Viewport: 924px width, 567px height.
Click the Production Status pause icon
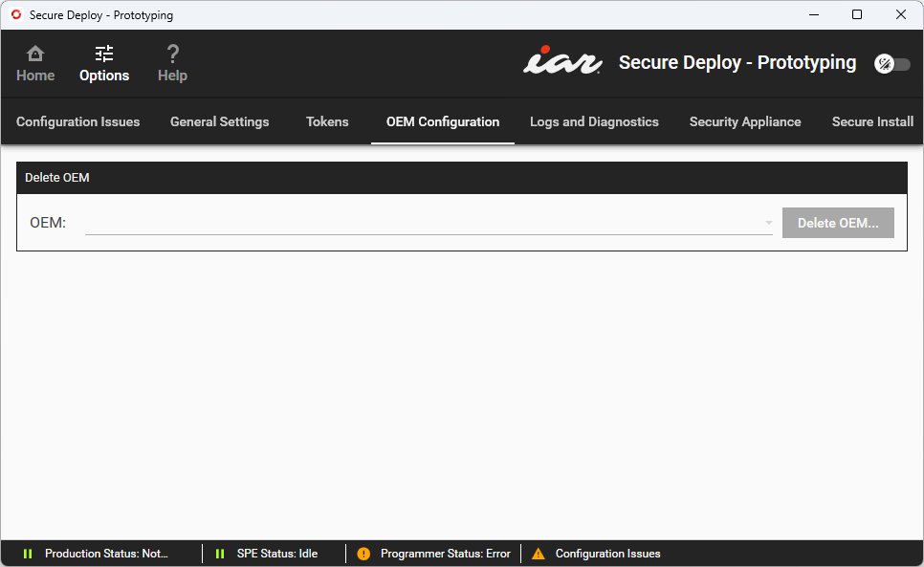28,553
